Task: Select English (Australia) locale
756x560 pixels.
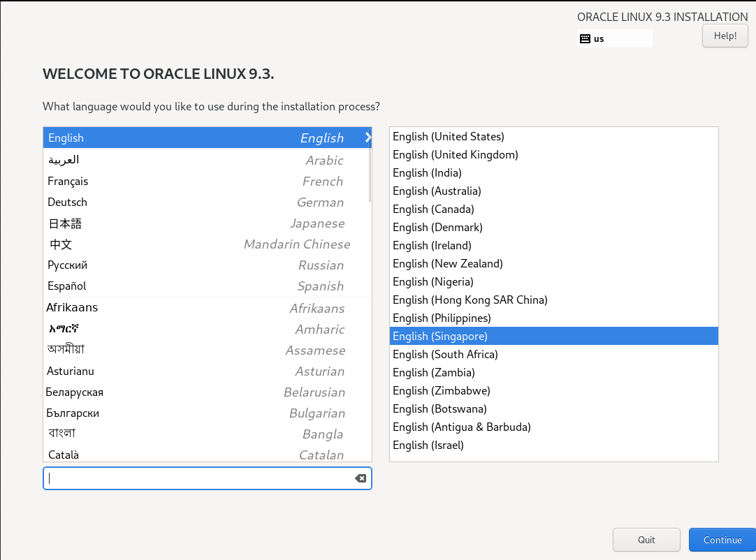Action: click(553, 191)
